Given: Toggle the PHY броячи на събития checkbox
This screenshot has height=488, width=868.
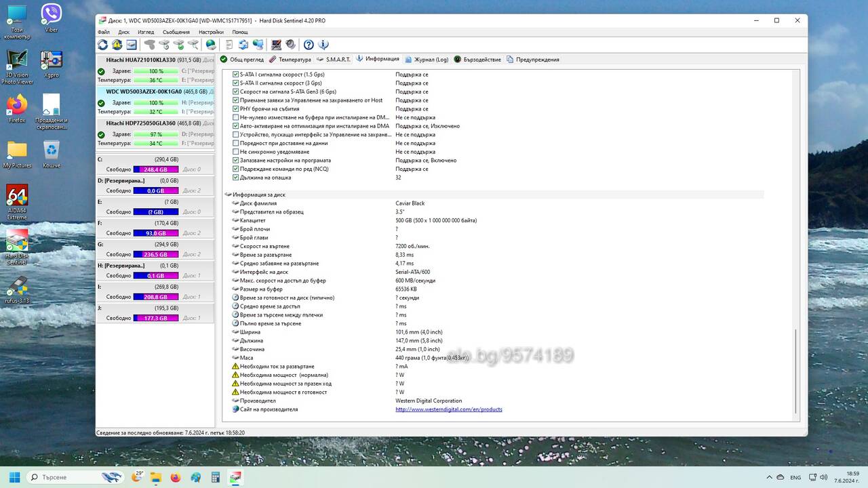Looking at the screenshot, I should coord(236,108).
